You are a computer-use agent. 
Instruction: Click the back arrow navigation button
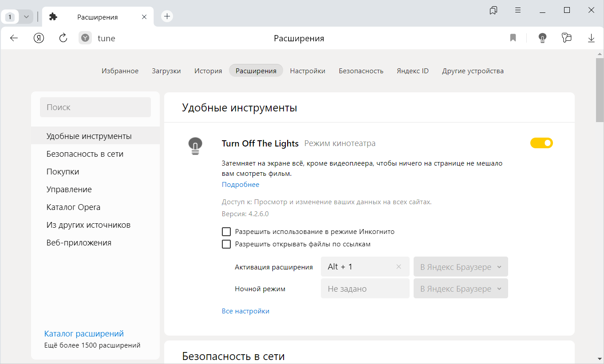click(14, 38)
